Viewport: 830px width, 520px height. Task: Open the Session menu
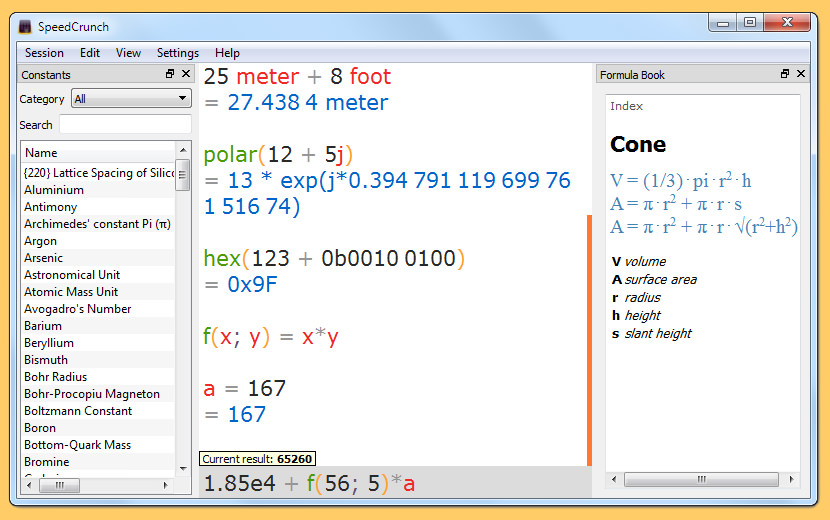click(x=44, y=53)
